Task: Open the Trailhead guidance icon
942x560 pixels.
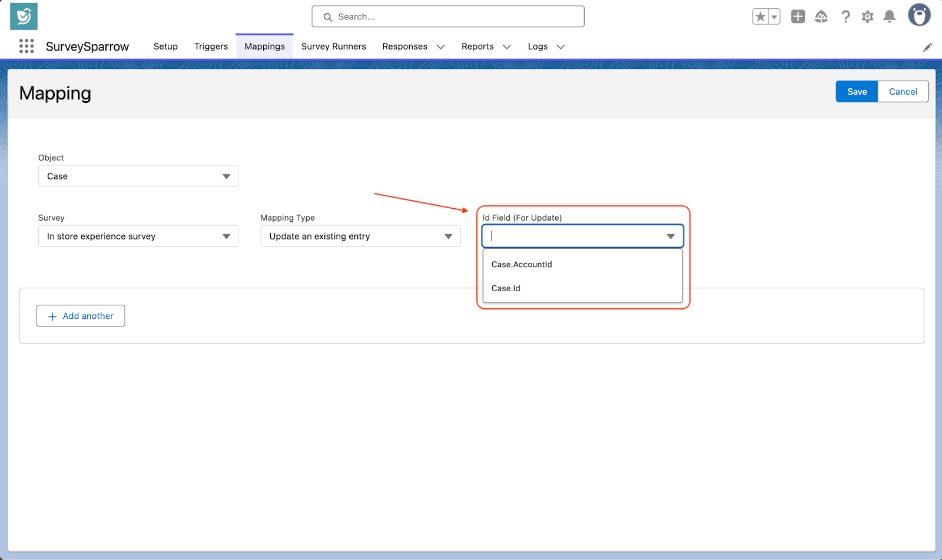Action: point(821,17)
